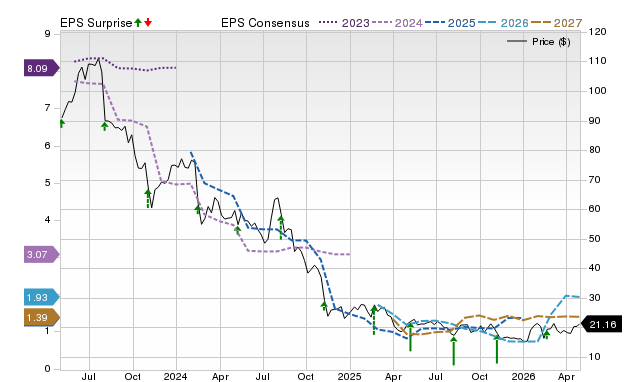
Task: Toggle the 2024 EPS consensus legend entry
Action: 397,23
